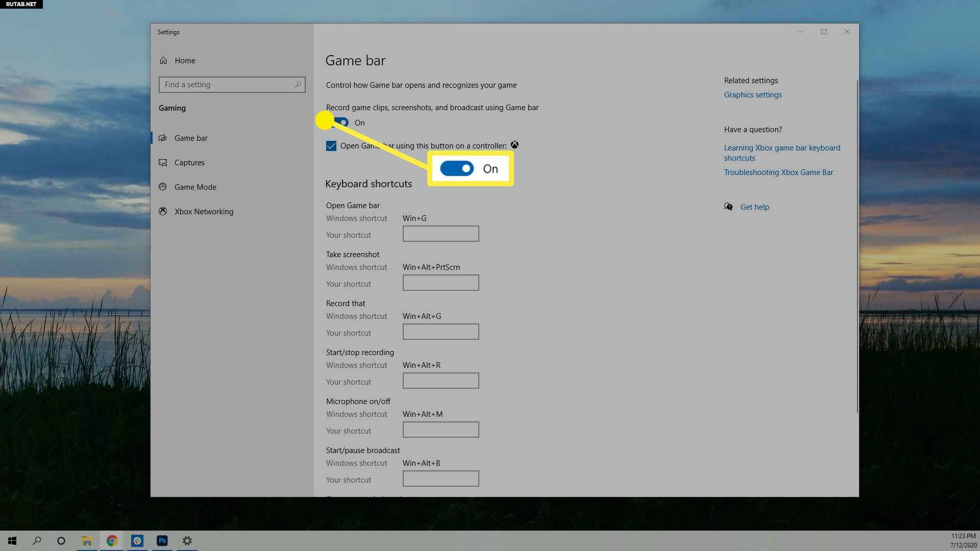Expand Start/stop recording shortcut field
The image size is (980, 551).
click(440, 380)
